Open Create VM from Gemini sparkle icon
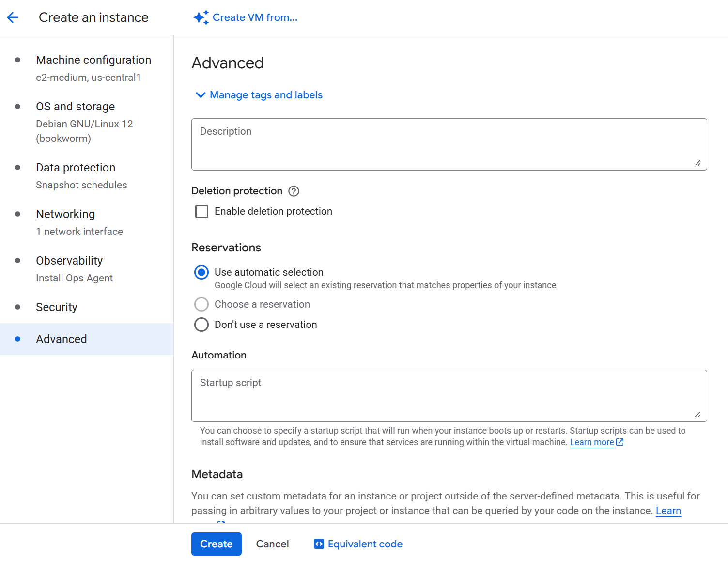The image size is (728, 561). [201, 17]
